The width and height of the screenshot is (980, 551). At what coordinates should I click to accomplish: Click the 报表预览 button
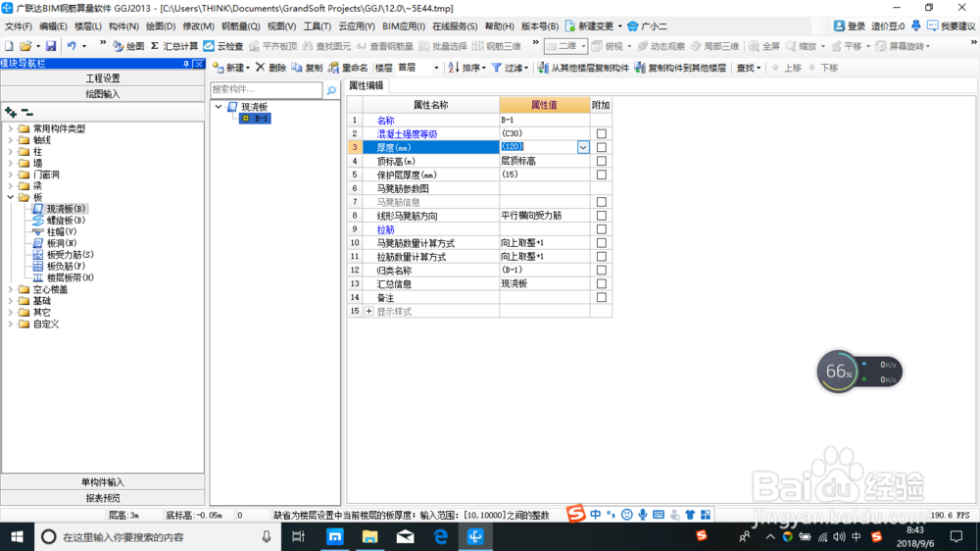[x=103, y=498]
